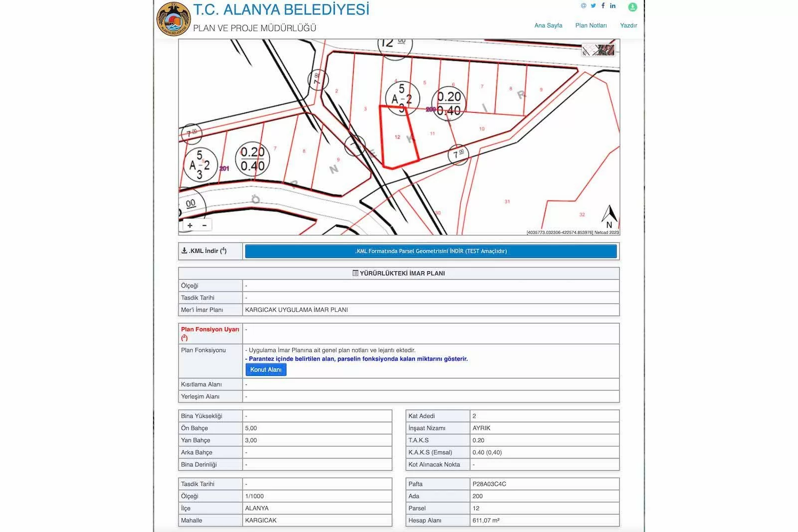This screenshot has width=798, height=532.
Task: Click the PLAN VE PROJE MÜDÜRLÜĞÜ subtitle
Action: (x=254, y=28)
